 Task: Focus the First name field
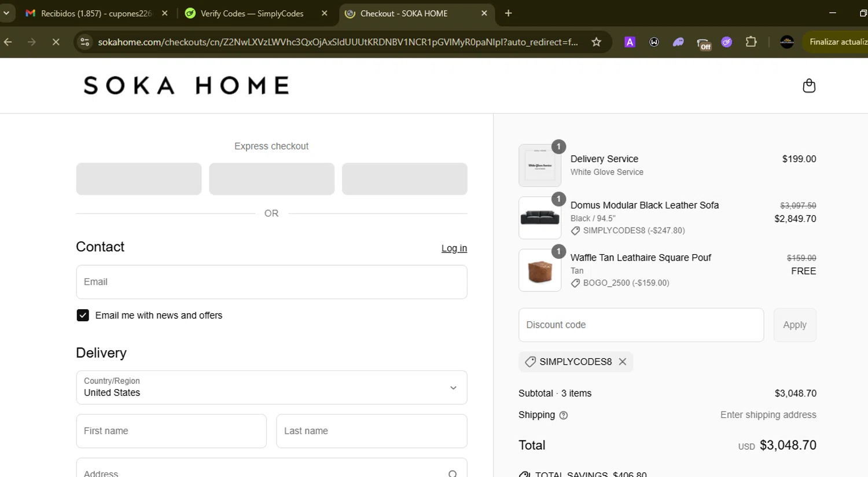point(171,431)
